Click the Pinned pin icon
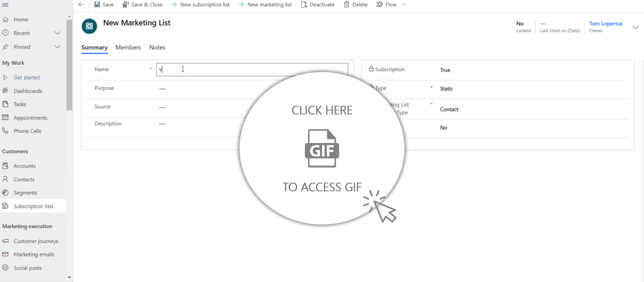The width and height of the screenshot is (644, 282). (5, 47)
